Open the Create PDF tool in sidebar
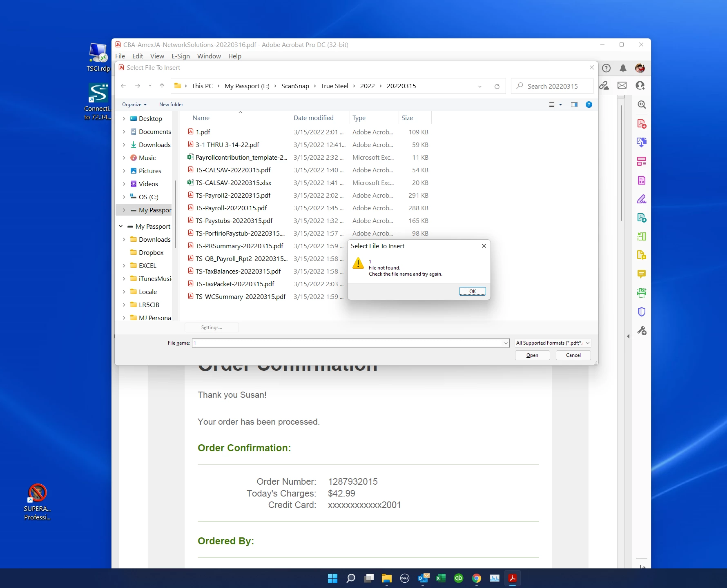Image resolution: width=727 pixels, height=588 pixels. point(642,124)
